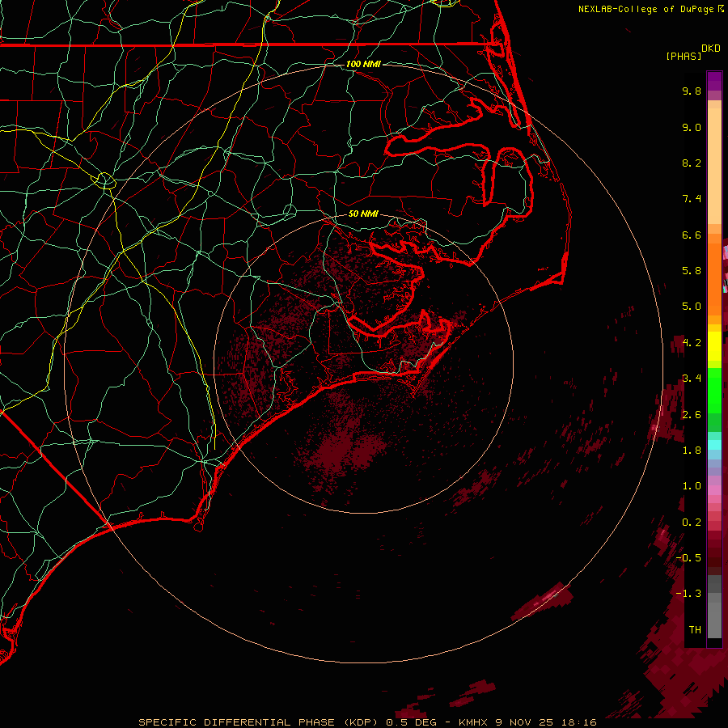Click the 7.4 scale value
Viewport: 728px width, 728px height.
(x=692, y=199)
